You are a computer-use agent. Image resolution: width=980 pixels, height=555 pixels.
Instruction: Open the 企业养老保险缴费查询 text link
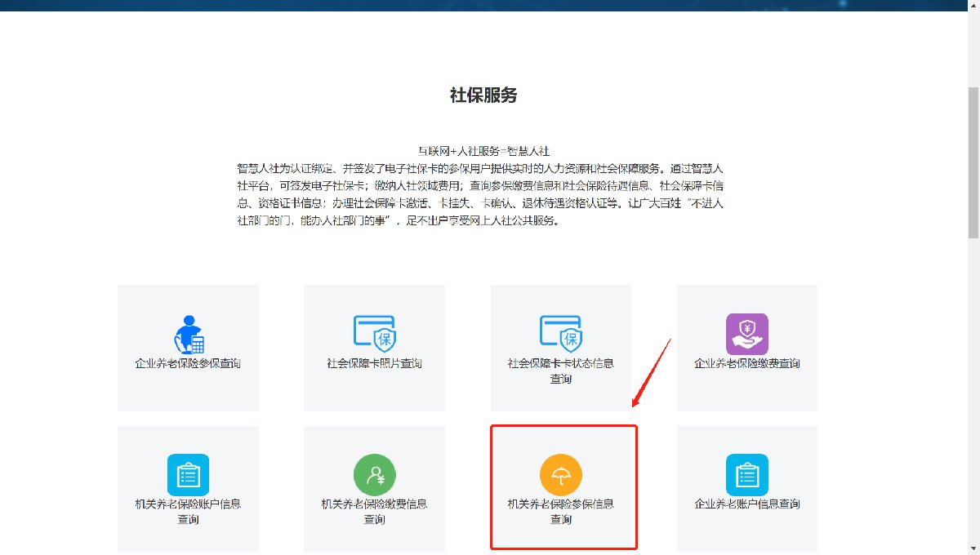(x=747, y=363)
